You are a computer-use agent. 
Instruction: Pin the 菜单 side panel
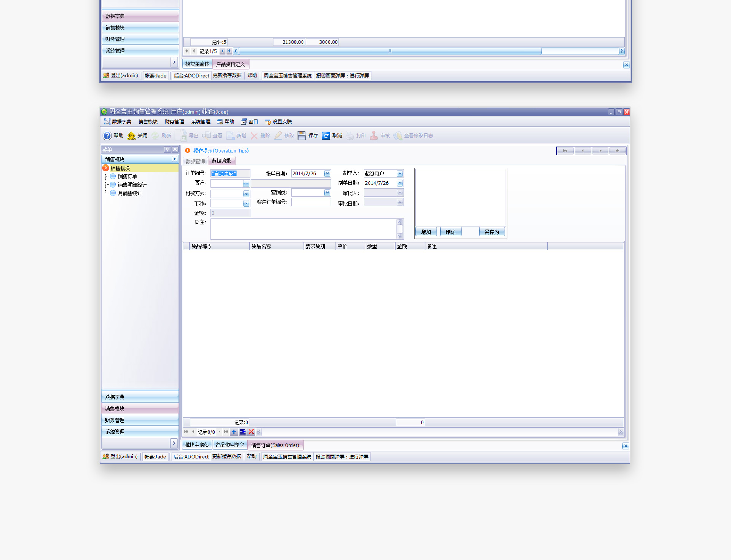coord(167,150)
